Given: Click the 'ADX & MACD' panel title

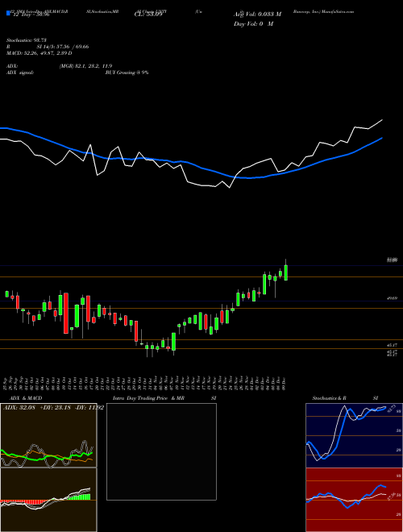Looking at the screenshot, I should [x=26, y=398].
